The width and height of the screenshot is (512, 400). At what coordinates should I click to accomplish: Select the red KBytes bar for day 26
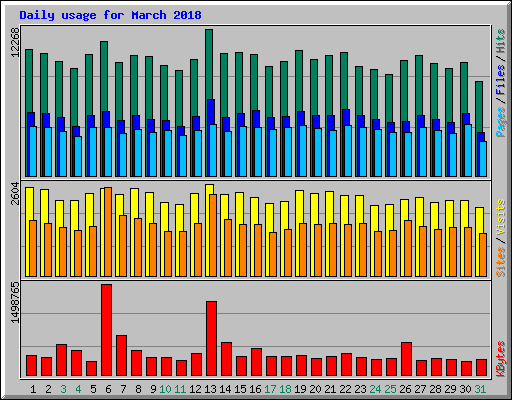point(406,359)
